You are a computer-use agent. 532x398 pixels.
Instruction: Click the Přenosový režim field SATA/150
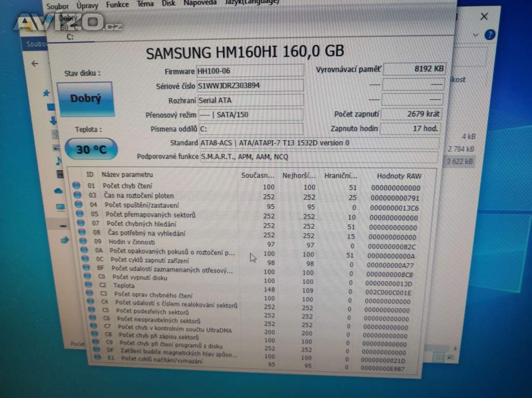tap(250, 115)
